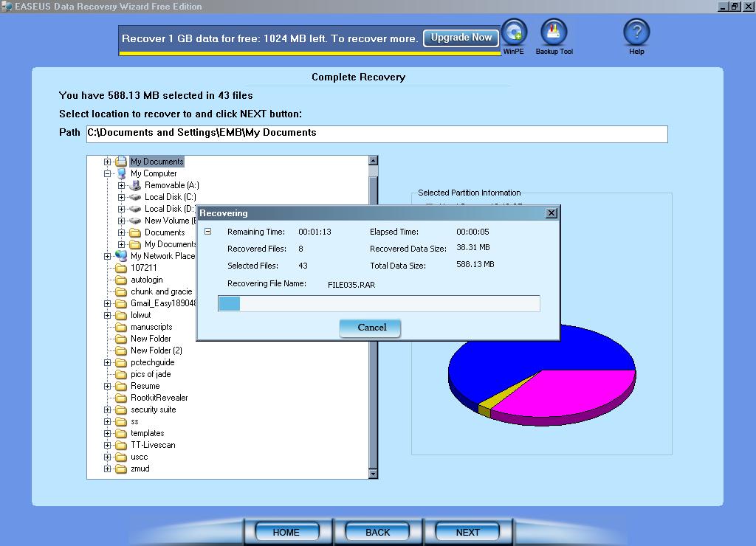Expand the My Network Places node
Image resolution: width=756 pixels, height=546 pixels.
108,256
